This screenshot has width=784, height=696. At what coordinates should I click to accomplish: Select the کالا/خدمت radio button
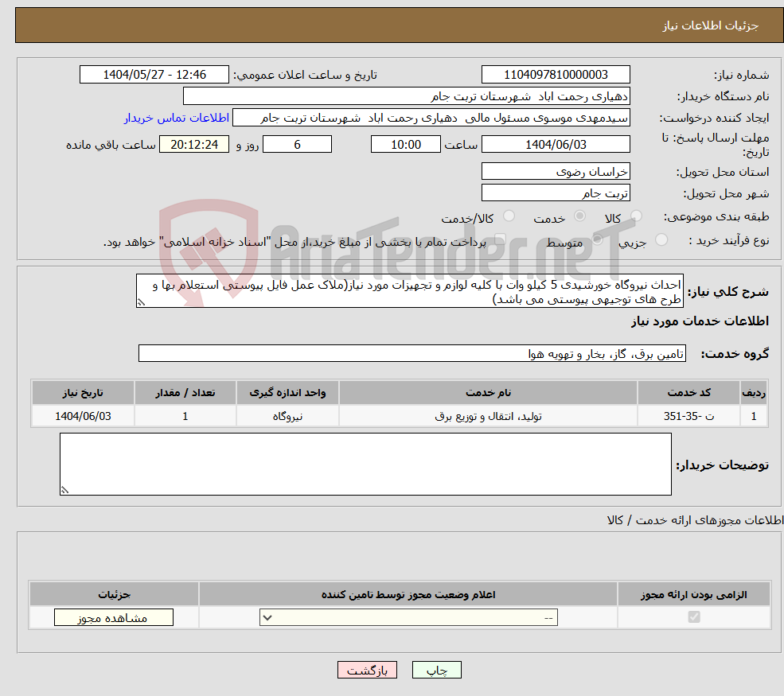click(509, 216)
